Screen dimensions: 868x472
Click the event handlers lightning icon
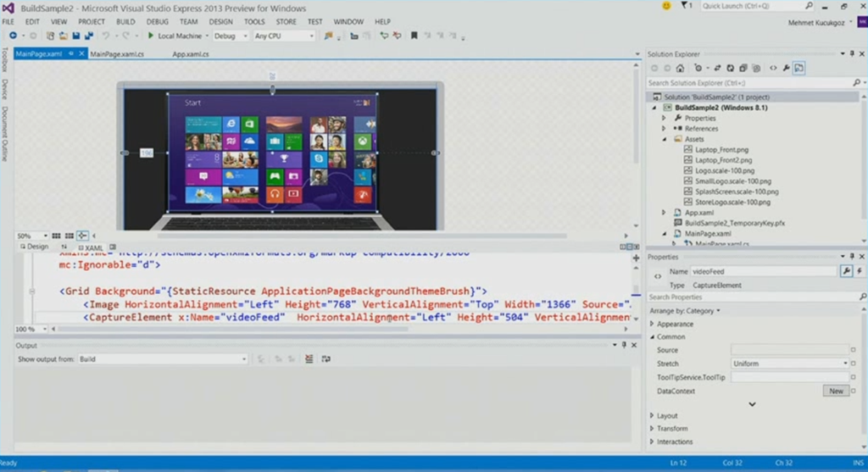(860, 271)
